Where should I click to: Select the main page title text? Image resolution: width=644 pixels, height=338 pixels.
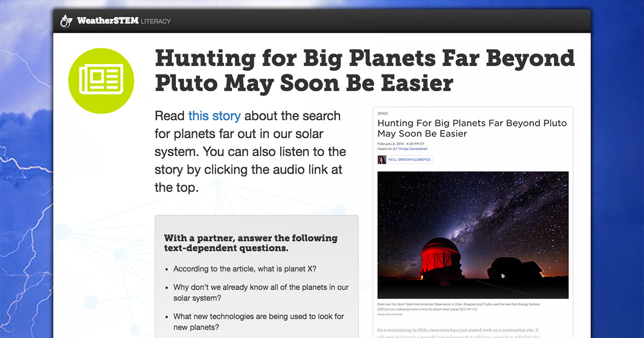[365, 70]
